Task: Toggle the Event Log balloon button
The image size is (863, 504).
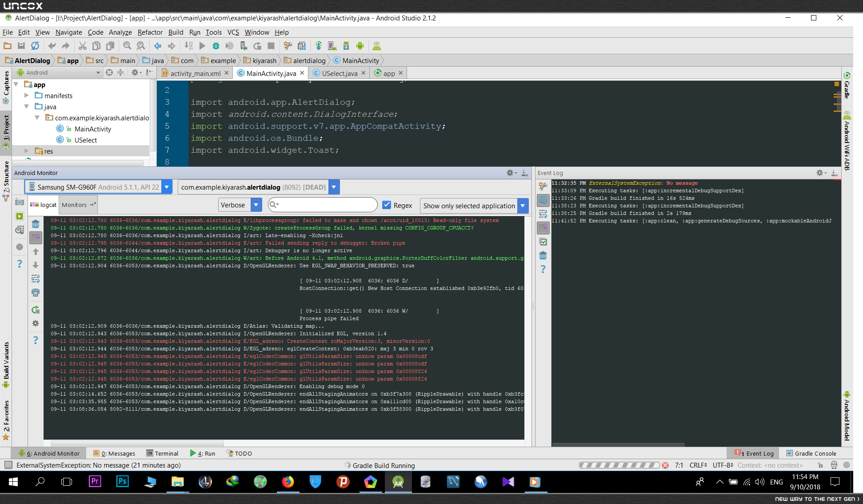Action: [x=543, y=200]
